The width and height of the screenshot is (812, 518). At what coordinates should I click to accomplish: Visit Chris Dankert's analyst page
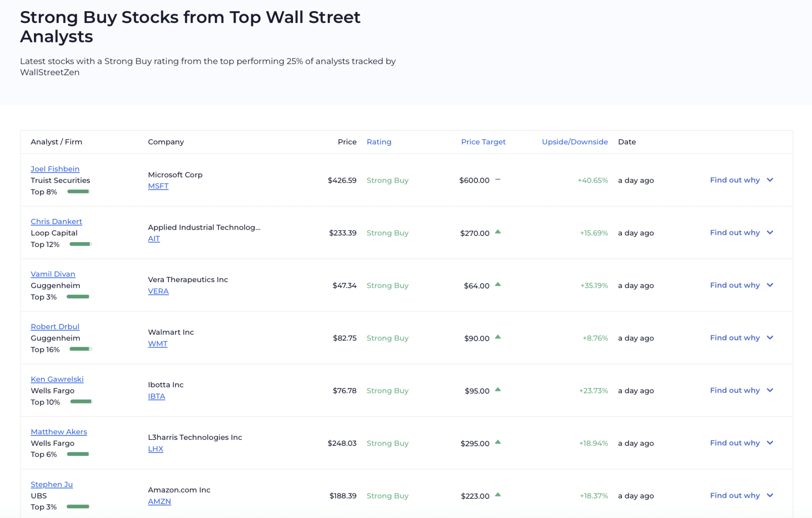click(x=56, y=221)
